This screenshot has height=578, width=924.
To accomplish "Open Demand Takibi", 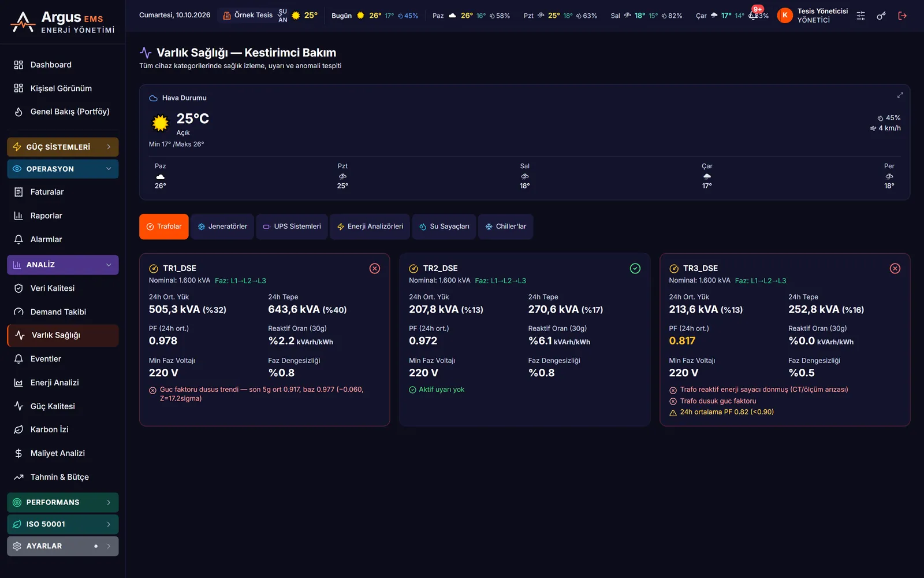I will tap(63, 312).
